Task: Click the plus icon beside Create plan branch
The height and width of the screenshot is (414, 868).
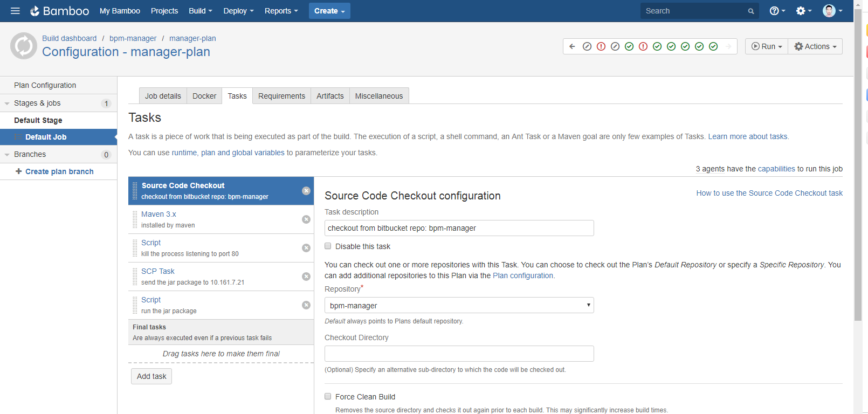Action: (19, 171)
